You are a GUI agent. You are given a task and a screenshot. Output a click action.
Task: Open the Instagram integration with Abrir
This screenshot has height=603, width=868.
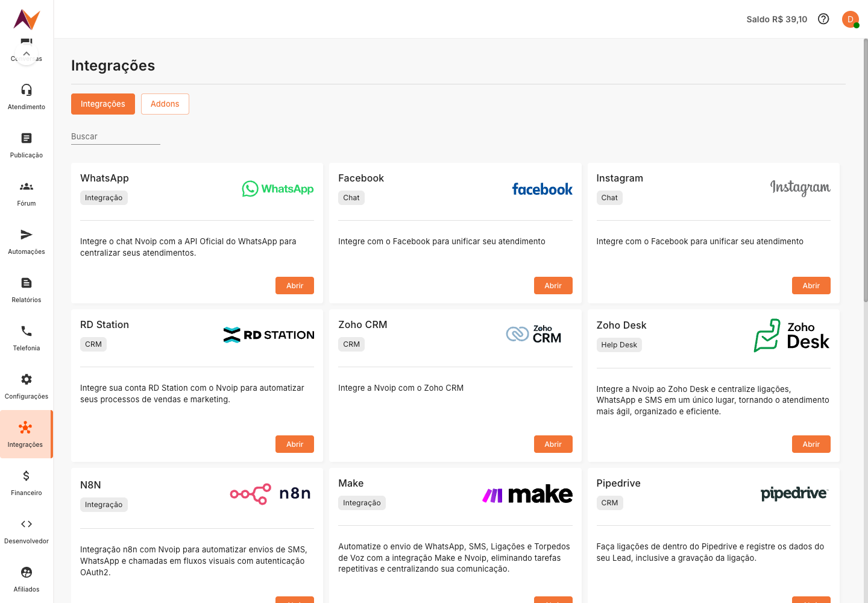[x=811, y=286]
